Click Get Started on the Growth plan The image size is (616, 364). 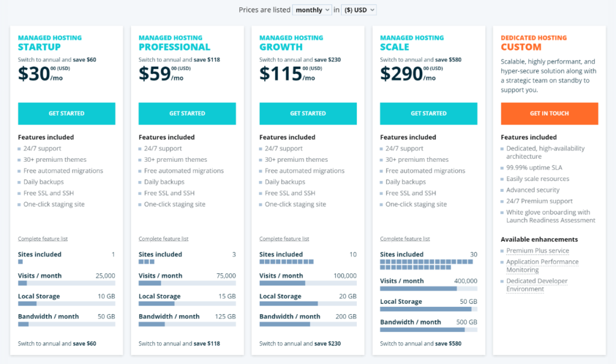click(307, 113)
